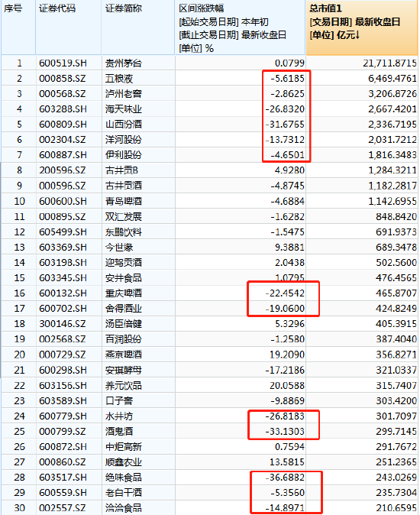The width and height of the screenshot is (420, 515).
Task: Click change value -33.1303
Action: click(285, 432)
